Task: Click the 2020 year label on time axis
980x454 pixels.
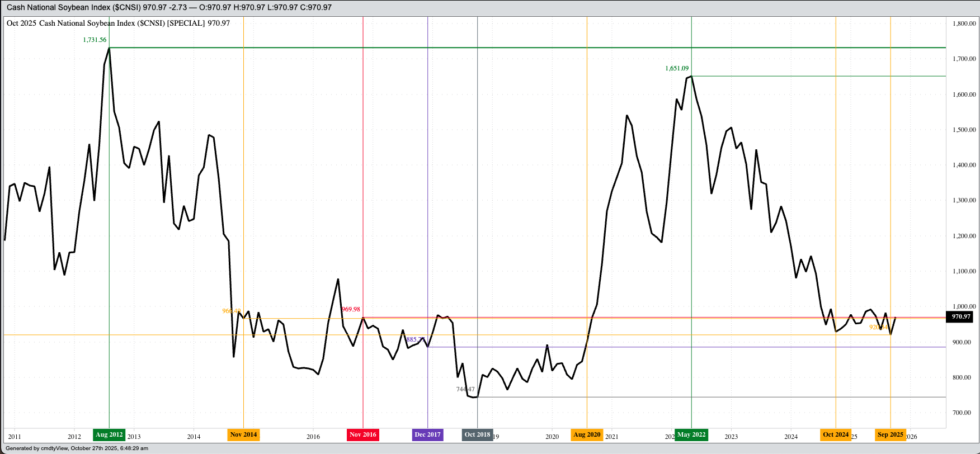Action: [x=552, y=437]
